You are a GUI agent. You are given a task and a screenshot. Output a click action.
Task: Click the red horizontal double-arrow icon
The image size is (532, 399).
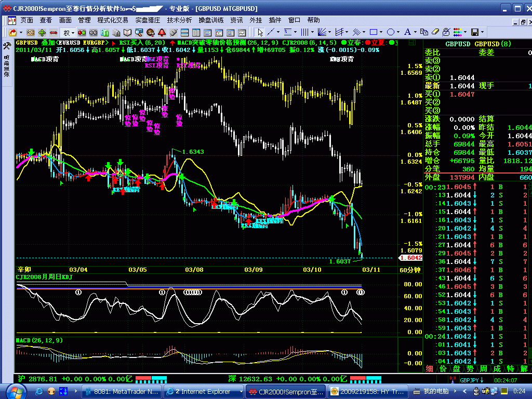[54, 33]
